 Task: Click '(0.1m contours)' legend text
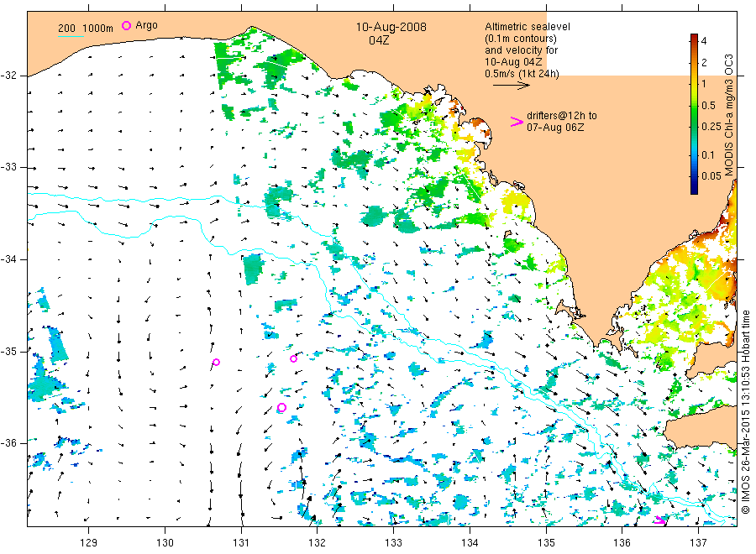click(x=521, y=39)
